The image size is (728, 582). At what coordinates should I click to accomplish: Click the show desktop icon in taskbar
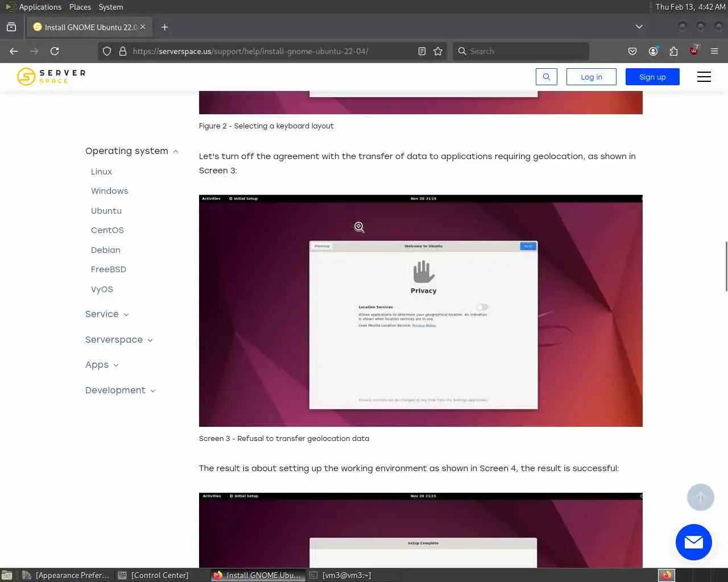(x=7, y=575)
